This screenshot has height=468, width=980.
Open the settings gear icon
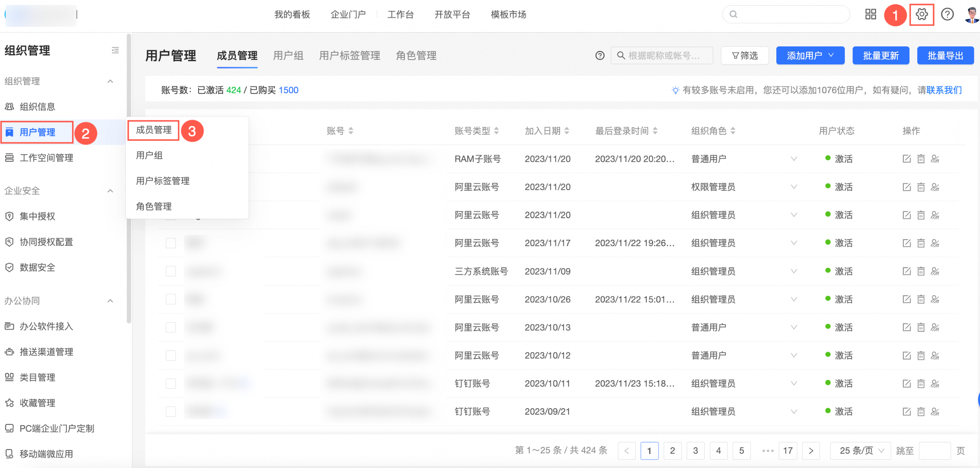pyautogui.click(x=921, y=15)
